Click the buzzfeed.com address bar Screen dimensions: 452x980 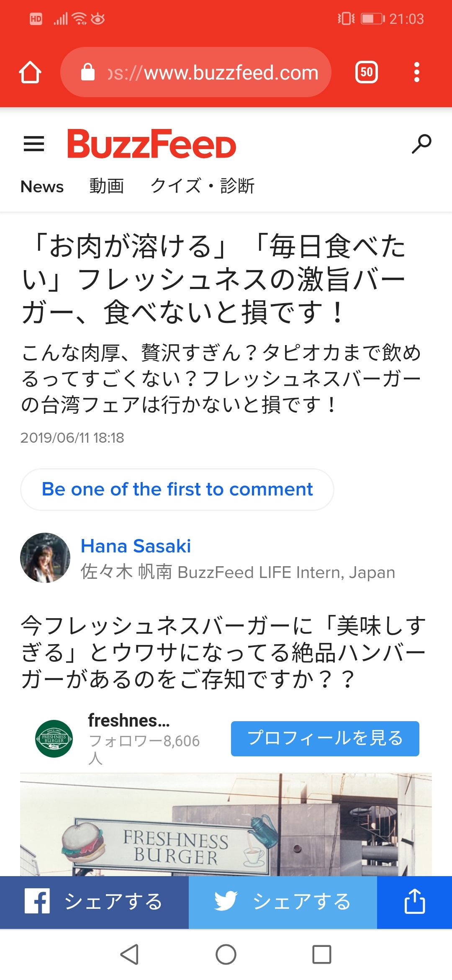[x=213, y=73]
